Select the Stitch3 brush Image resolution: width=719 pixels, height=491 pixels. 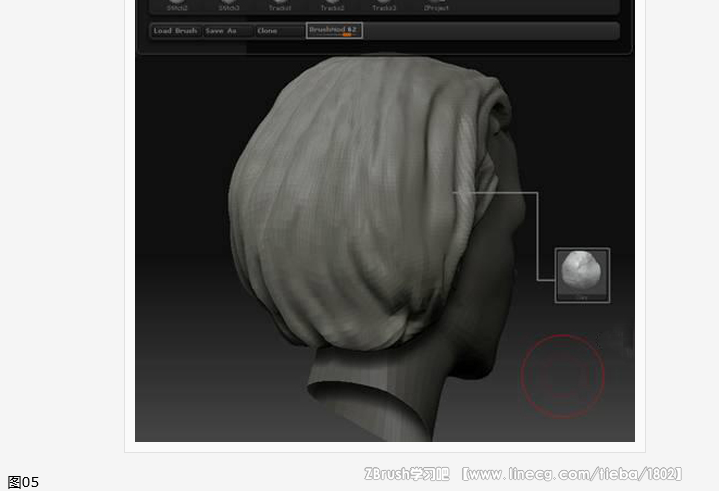[x=229, y=6]
